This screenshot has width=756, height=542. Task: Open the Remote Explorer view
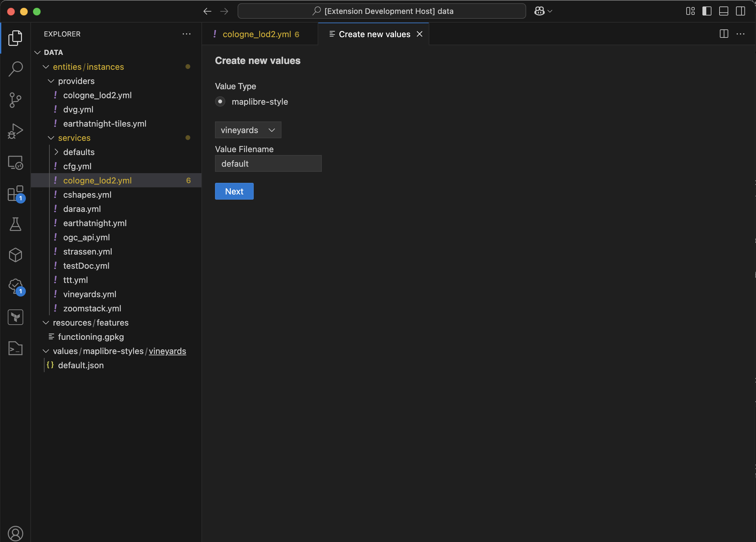coord(15,162)
